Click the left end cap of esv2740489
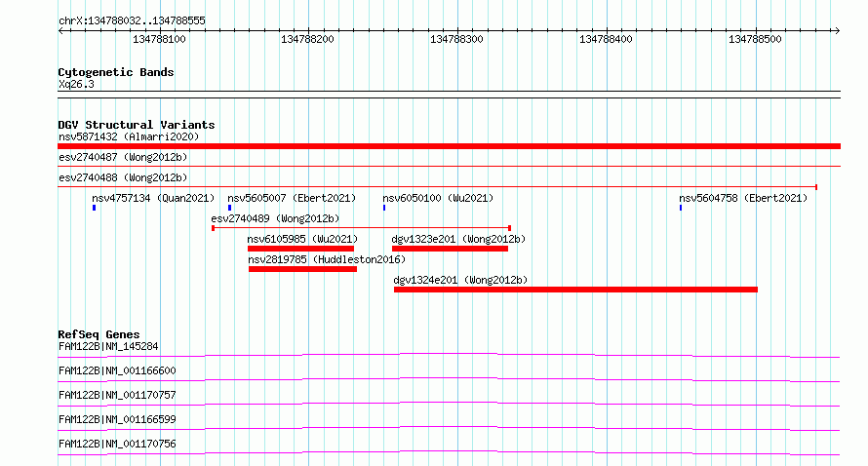The width and height of the screenshot is (868, 466). (214, 228)
